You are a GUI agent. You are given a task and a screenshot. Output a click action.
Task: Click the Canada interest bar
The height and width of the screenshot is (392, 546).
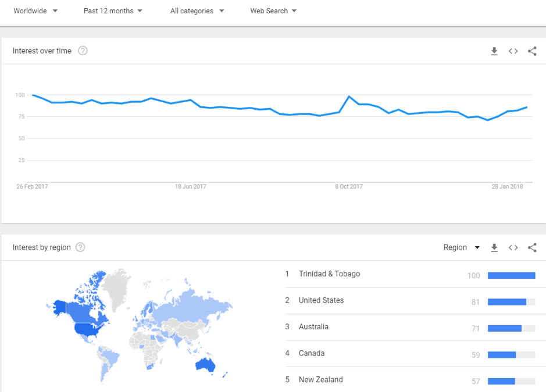[502, 355]
